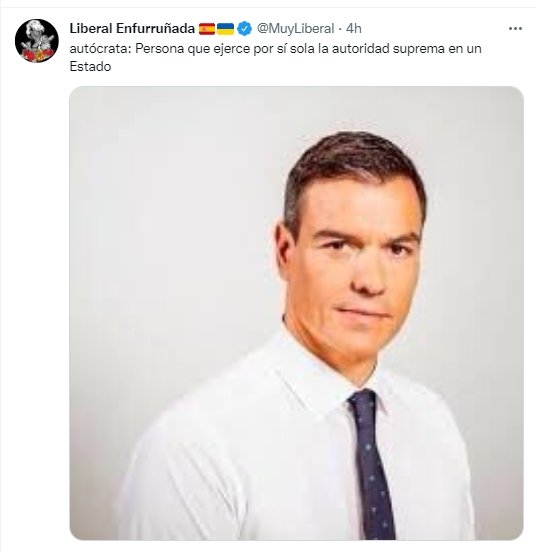Open the attached portrait photo
537x552 pixels.
pos(296,313)
